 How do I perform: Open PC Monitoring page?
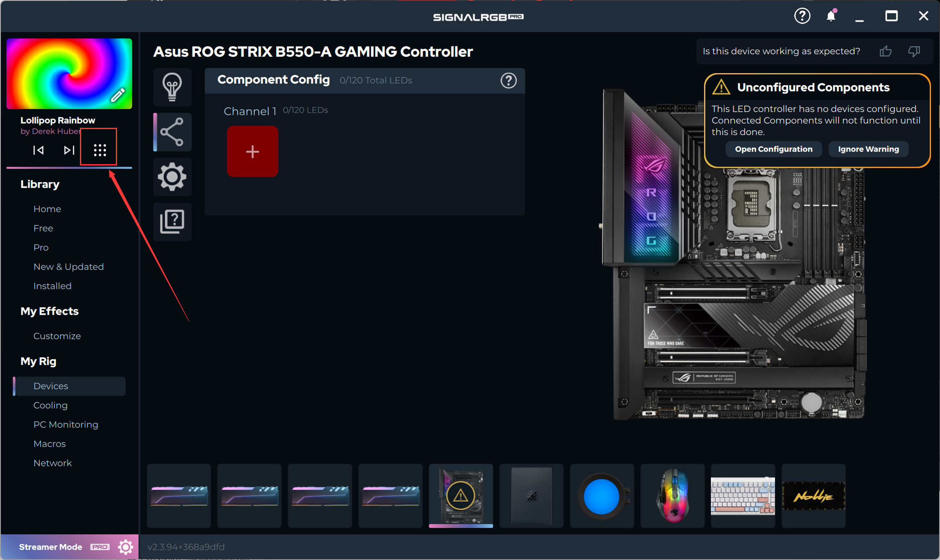pyautogui.click(x=66, y=424)
